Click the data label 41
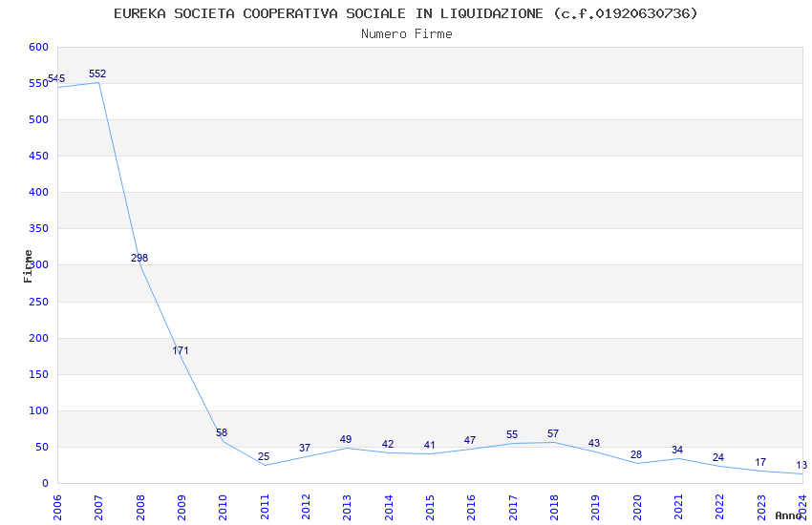The width and height of the screenshot is (812, 525). [x=429, y=445]
